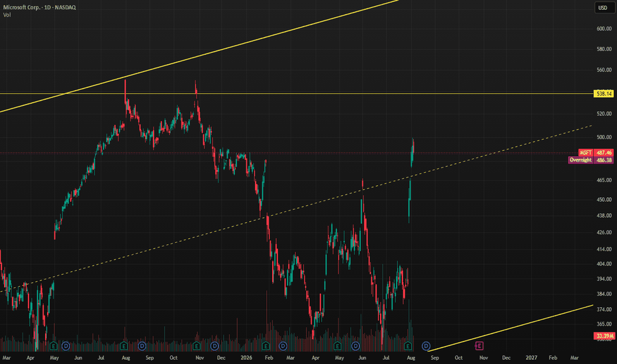Image resolution: width=617 pixels, height=364 pixels.
Task: Click the 600.00 price axis label
Action: 604,28
